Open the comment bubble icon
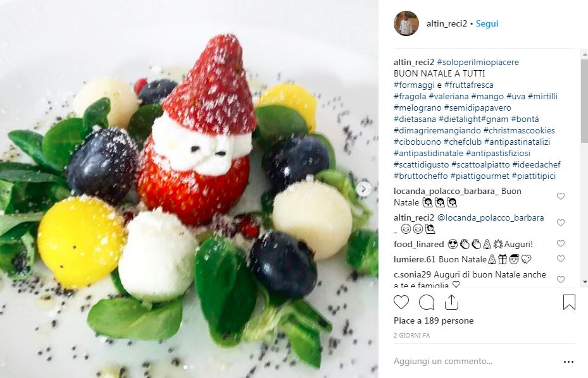The image size is (588, 378). [x=427, y=302]
